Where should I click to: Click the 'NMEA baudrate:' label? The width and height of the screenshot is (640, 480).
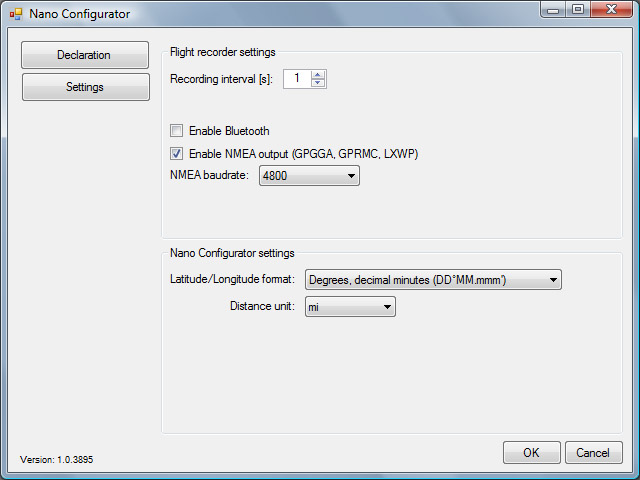(209, 175)
